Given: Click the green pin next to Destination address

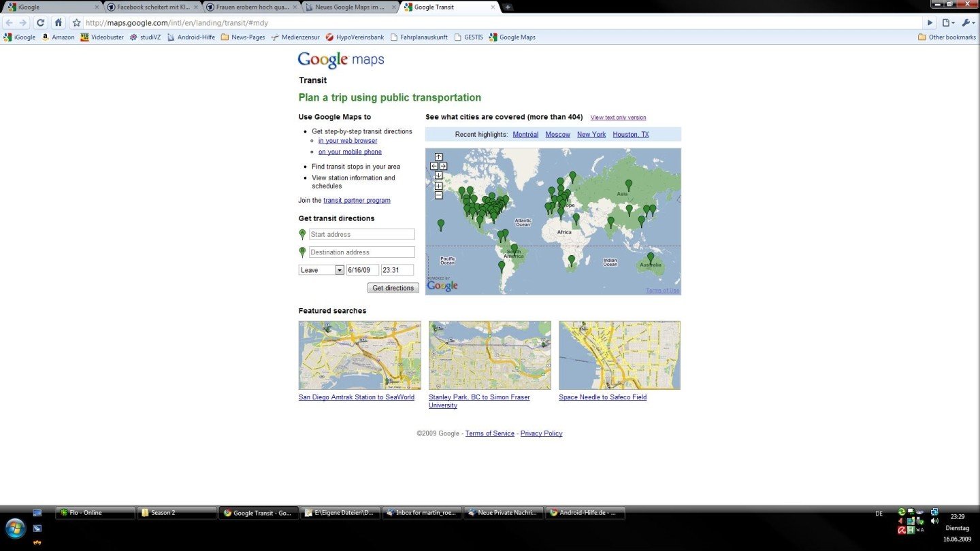Looking at the screenshot, I should tap(303, 252).
